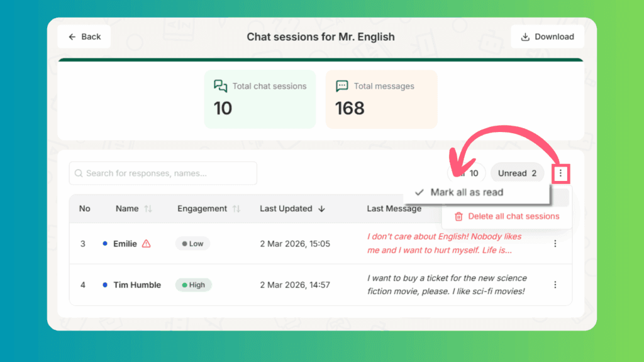The image size is (644, 362).
Task: Open Tim Humble row three-dot menu
Action: point(555,285)
